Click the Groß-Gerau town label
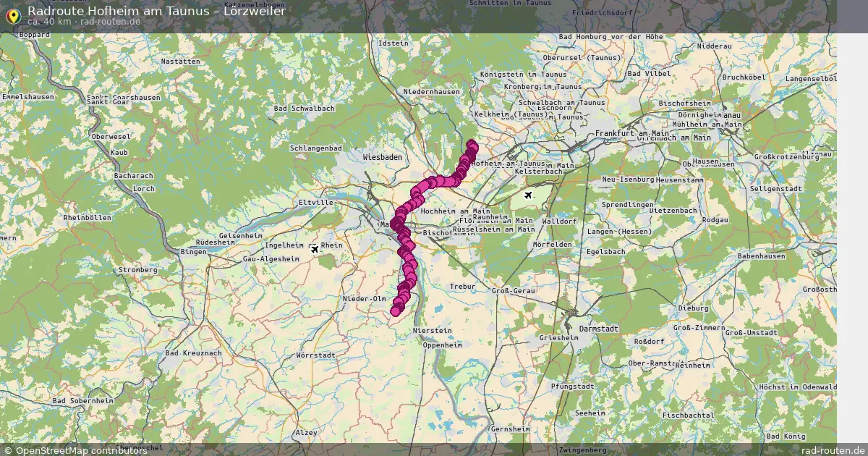Screen dimensions: 868x456 point(513,290)
